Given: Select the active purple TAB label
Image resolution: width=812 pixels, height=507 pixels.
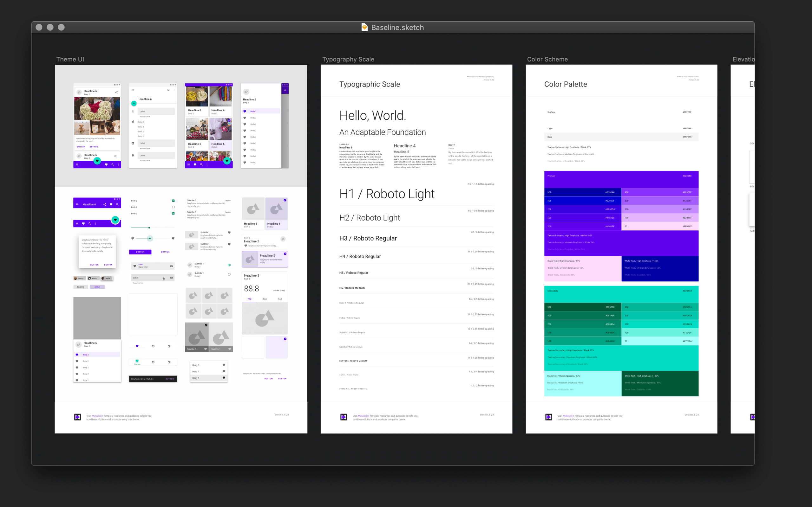Looking at the screenshot, I should point(249,299).
